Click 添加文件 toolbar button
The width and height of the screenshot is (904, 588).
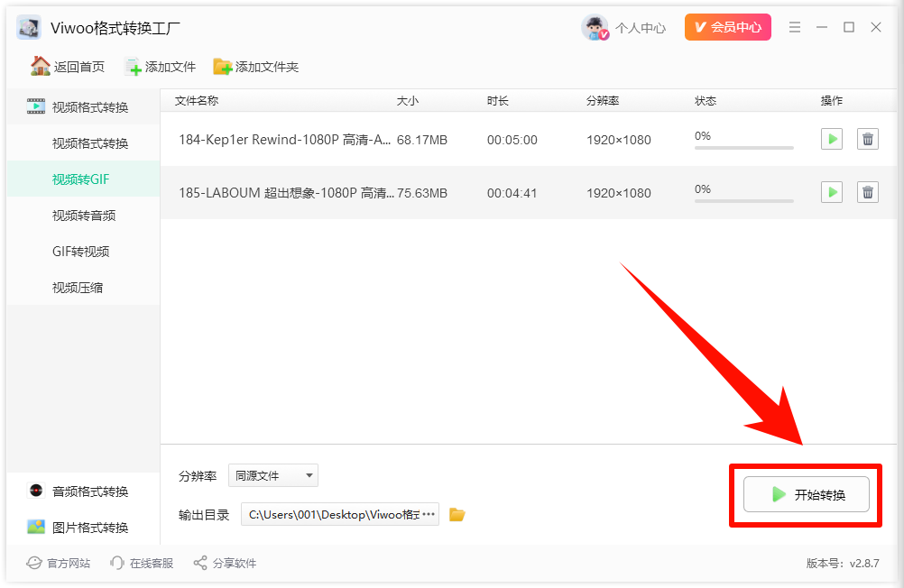click(161, 67)
